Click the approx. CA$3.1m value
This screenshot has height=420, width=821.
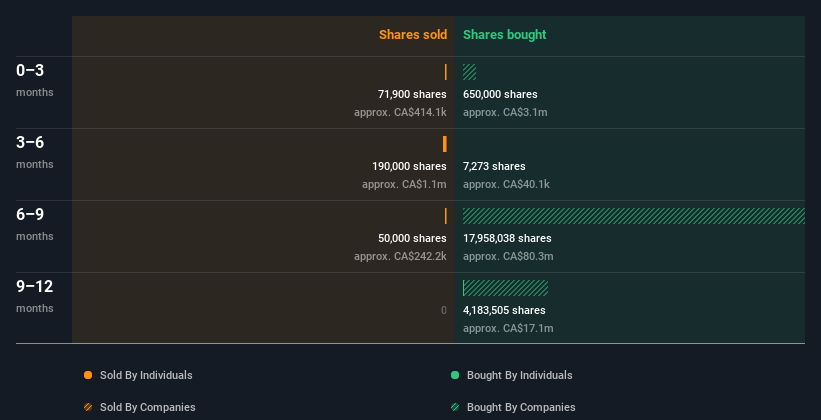coord(505,112)
